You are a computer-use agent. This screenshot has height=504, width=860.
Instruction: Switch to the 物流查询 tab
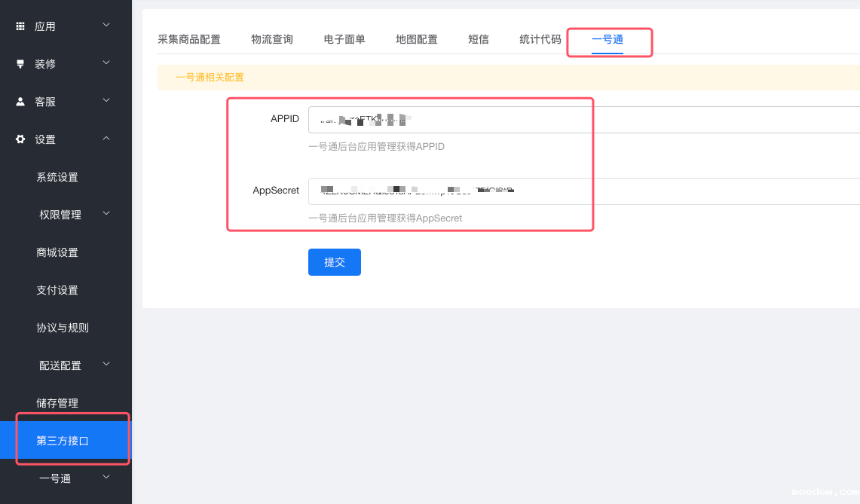tap(272, 39)
